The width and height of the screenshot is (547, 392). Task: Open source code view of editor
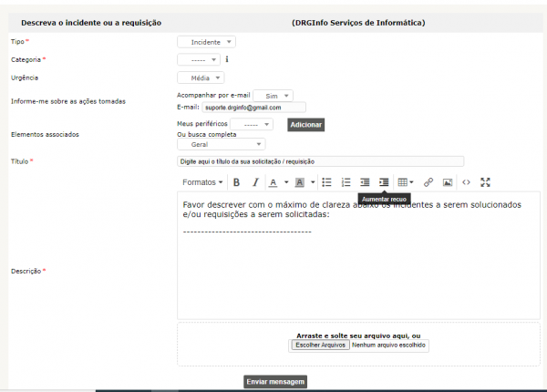pos(467,182)
